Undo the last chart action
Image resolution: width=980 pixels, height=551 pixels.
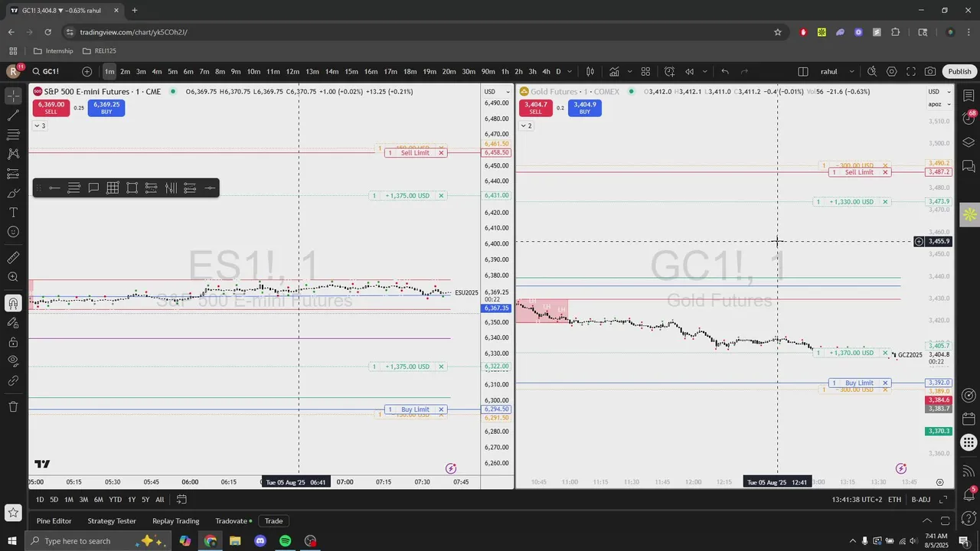pyautogui.click(x=725, y=71)
